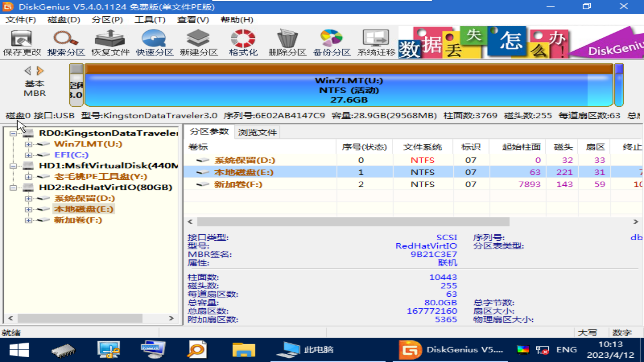Viewport: 644px width, 362px height.
Task: Collapse the HD1:MsftVirtualDisk tree node
Action: pos(13,166)
